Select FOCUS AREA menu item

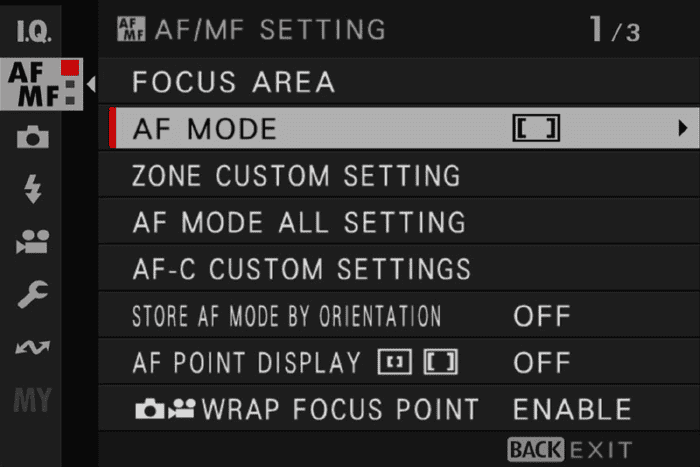click(x=399, y=82)
